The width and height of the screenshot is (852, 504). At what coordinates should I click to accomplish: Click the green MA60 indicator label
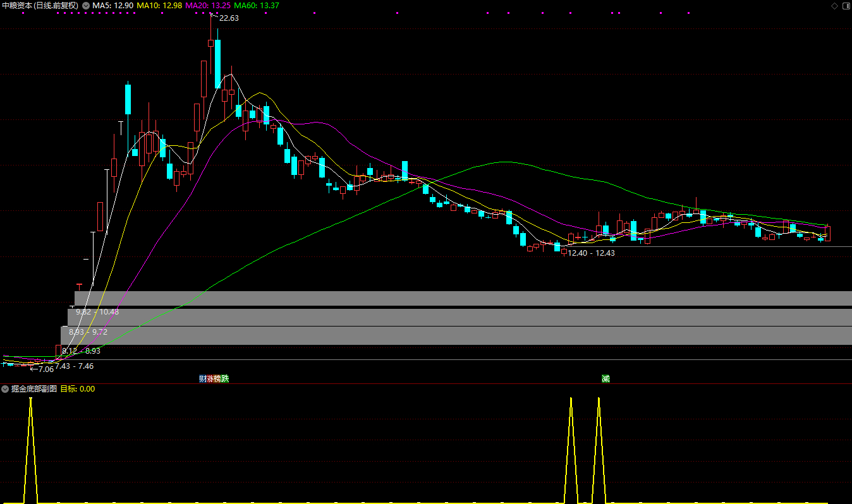(x=256, y=5)
